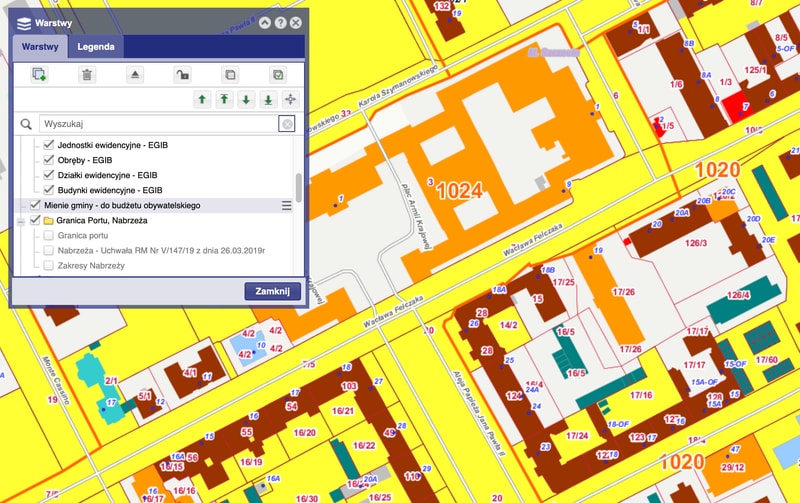Screen dimensions: 800x503
Task: Click the unlock padlock icon
Action: [x=182, y=74]
